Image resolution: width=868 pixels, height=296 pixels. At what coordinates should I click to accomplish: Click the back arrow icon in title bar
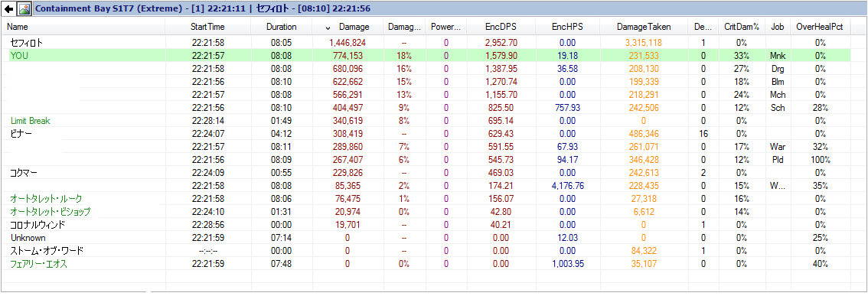(x=9, y=9)
